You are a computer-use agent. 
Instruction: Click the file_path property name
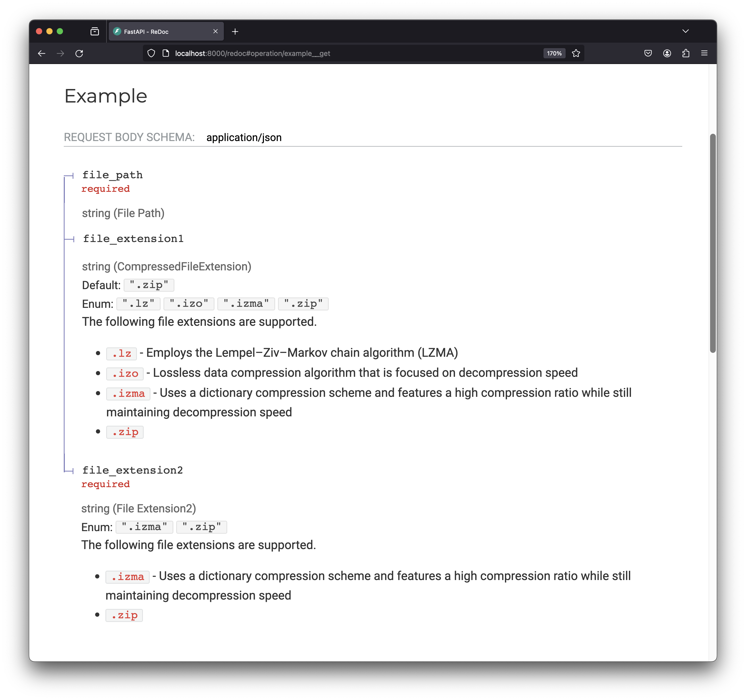(112, 175)
